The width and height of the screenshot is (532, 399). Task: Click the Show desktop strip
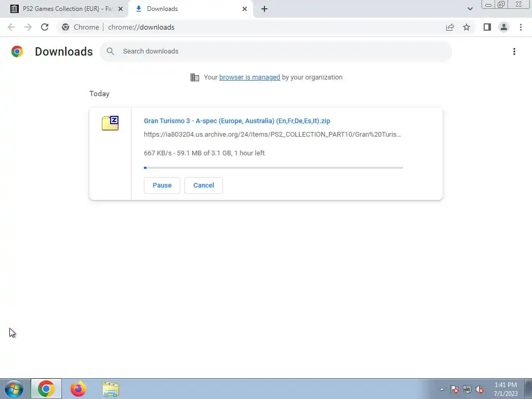pos(528,389)
